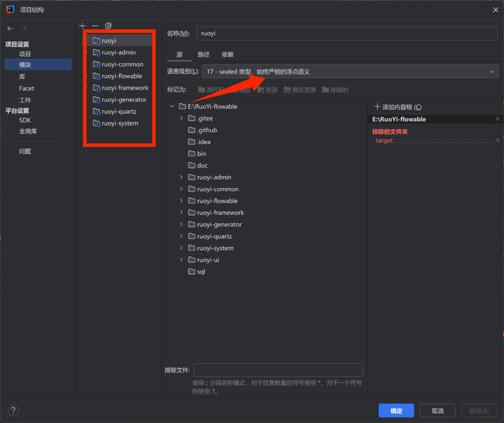Expand the ruoyi-generator folder in the content tree
This screenshot has width=504, height=423.
(x=181, y=224)
